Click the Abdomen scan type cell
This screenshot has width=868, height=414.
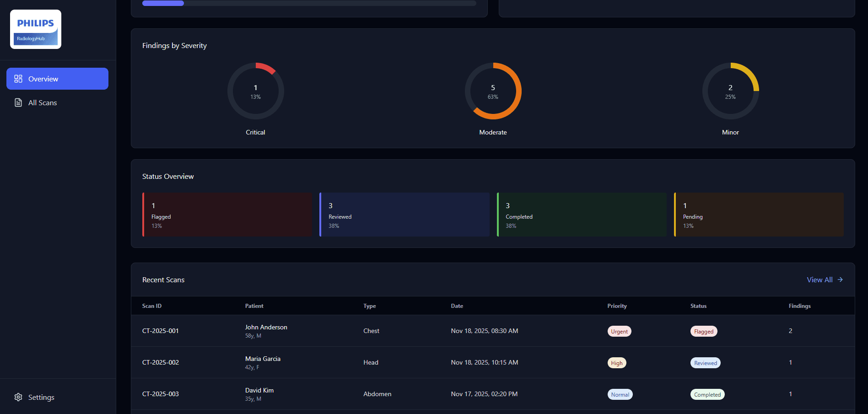377,394
